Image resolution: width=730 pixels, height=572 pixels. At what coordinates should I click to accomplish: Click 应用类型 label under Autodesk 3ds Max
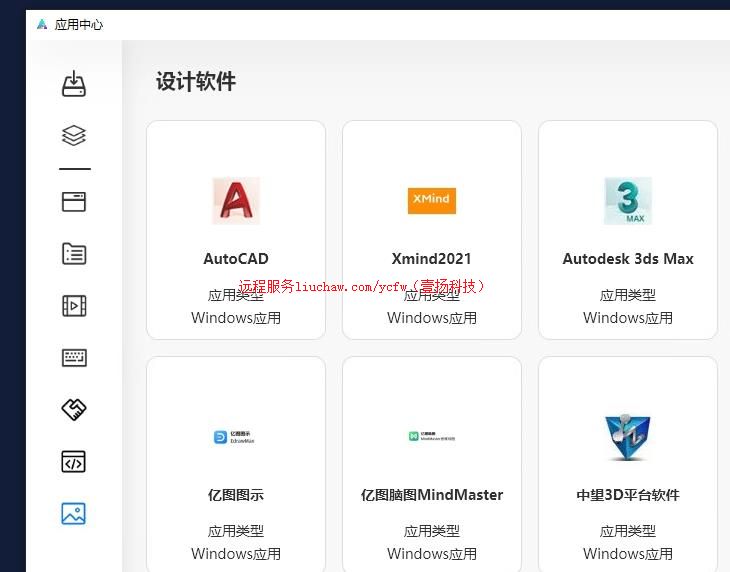(628, 295)
